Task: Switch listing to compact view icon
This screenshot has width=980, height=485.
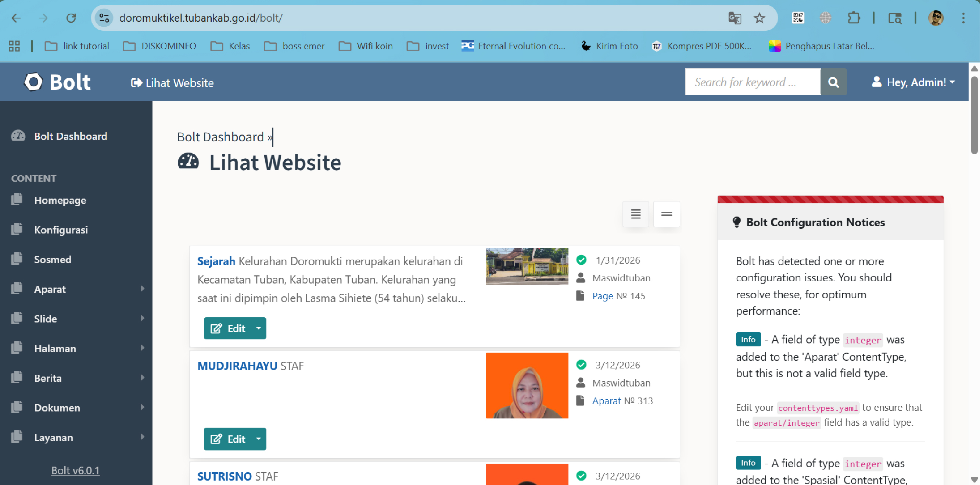Action: pyautogui.click(x=667, y=214)
